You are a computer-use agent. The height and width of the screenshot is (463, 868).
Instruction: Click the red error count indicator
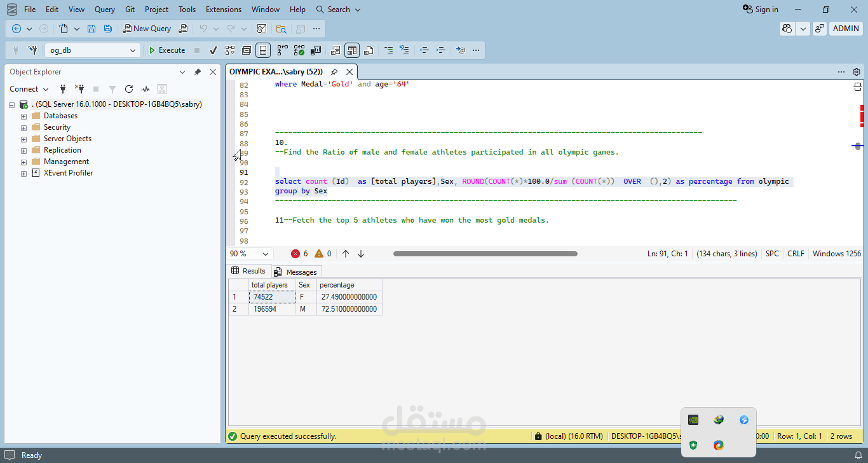tap(299, 254)
